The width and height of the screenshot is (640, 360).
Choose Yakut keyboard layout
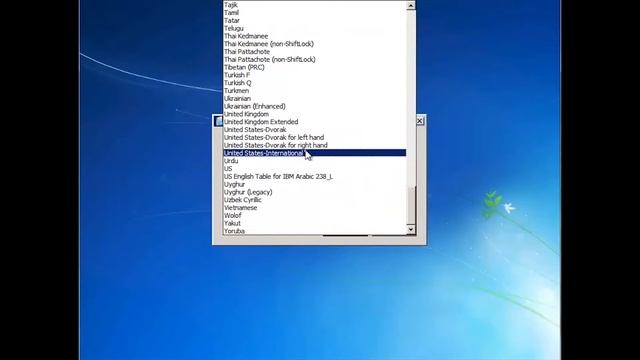(315, 223)
